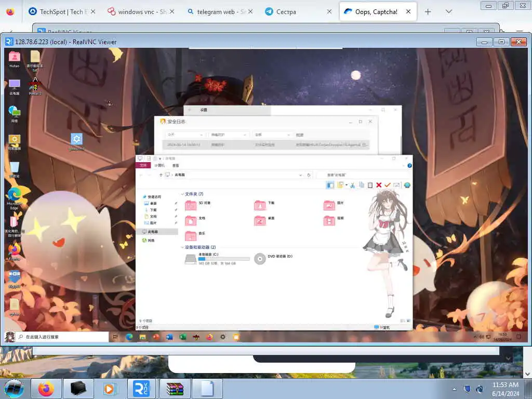Click the globe icon at Explorer toolbar end
Image resolution: width=532 pixels, height=399 pixels.
[x=407, y=185]
